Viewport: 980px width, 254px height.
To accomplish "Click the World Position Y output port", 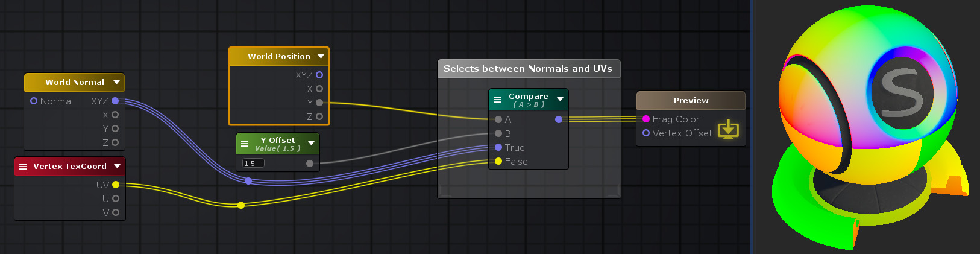I will coord(319,103).
